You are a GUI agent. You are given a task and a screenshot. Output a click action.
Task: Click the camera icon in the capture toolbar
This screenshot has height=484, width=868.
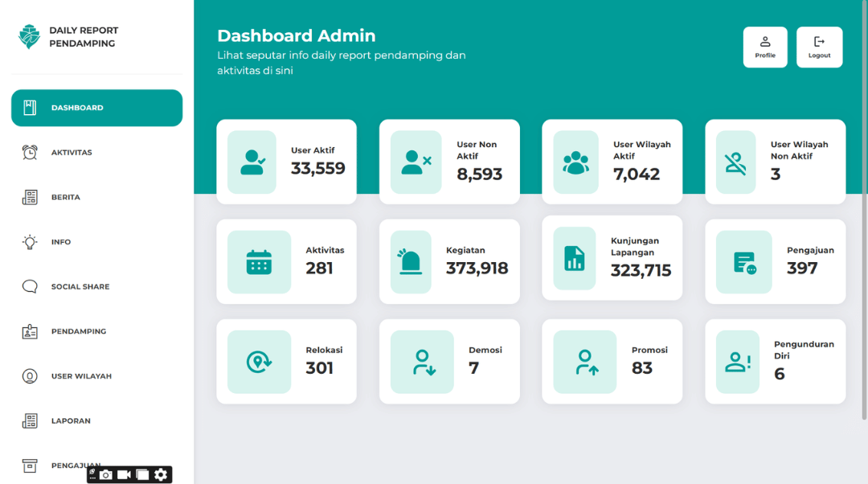[105, 474]
